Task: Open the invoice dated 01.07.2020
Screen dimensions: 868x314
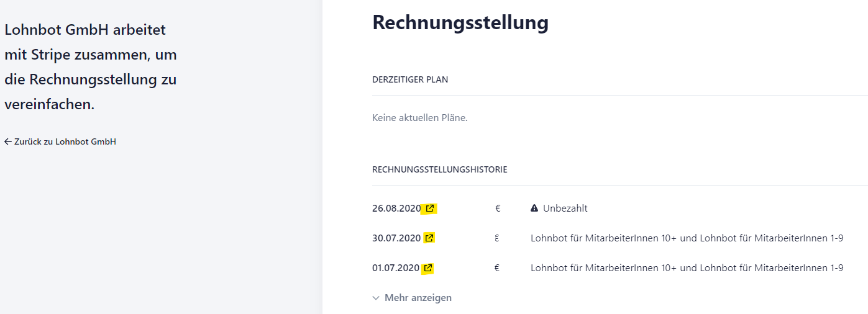Action: 396,268
